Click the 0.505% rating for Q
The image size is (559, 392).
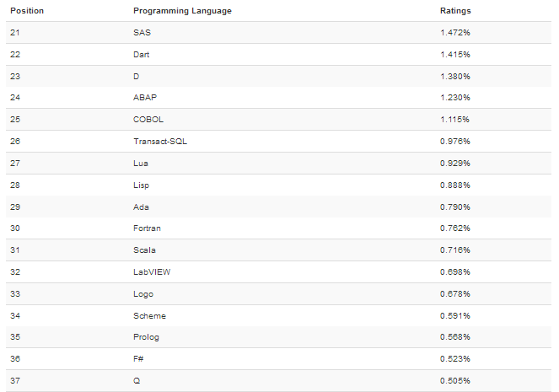point(455,380)
